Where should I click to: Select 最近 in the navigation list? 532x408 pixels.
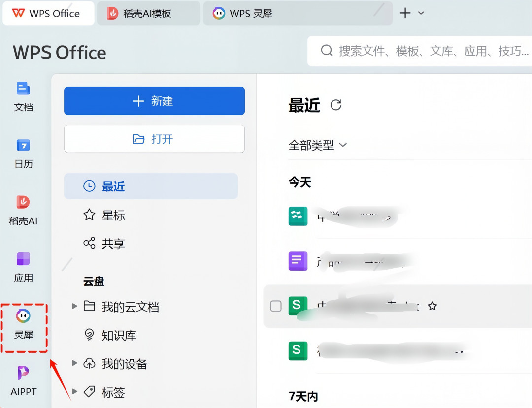[x=151, y=186]
